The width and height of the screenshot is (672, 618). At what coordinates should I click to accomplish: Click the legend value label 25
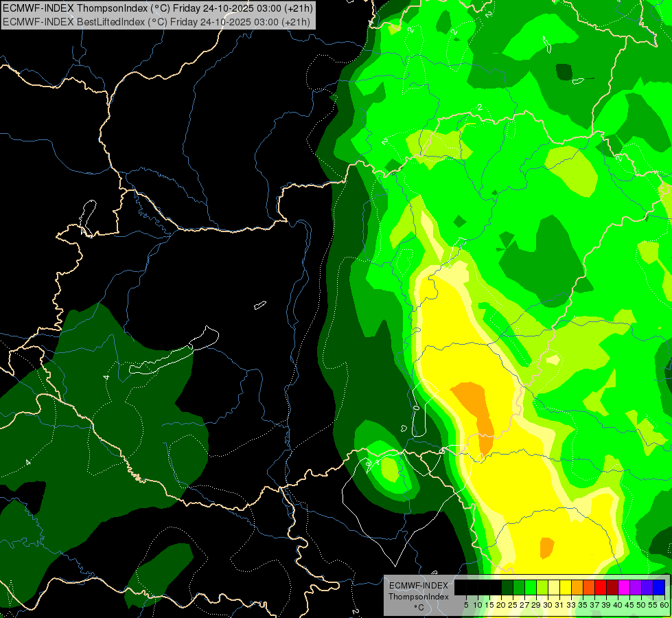(513, 605)
